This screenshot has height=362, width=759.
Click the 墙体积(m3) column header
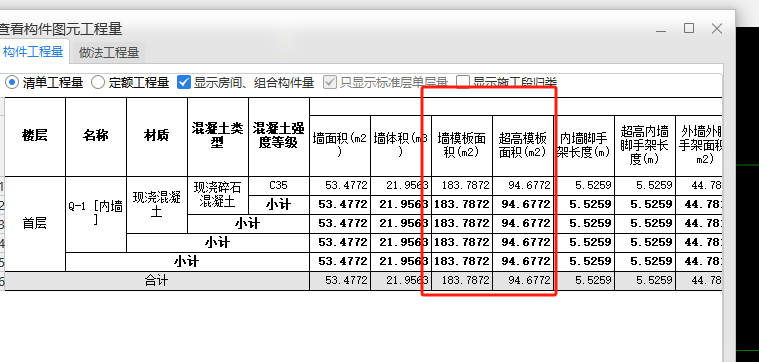pyautogui.click(x=401, y=146)
